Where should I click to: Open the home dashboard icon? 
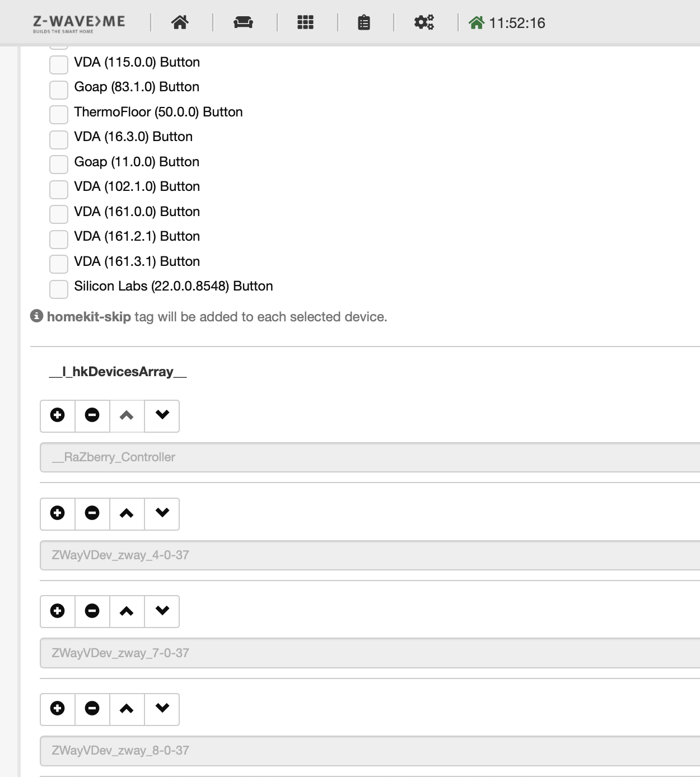(x=180, y=22)
